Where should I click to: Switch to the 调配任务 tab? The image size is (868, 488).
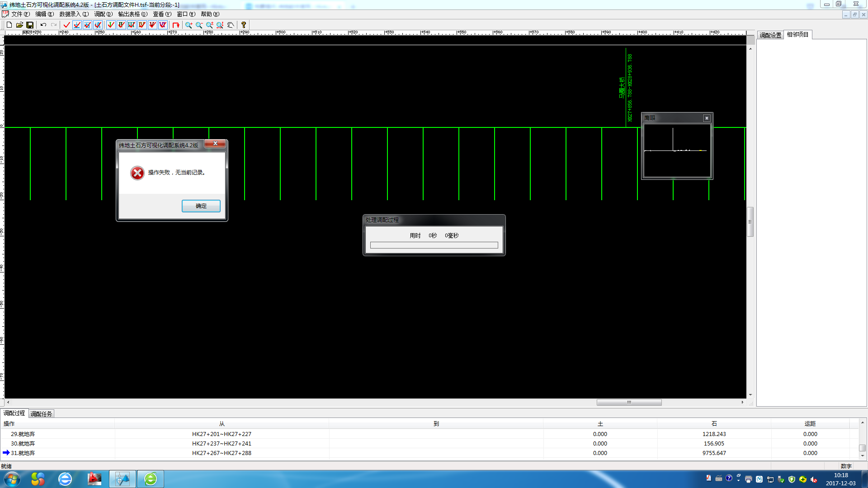[41, 414]
